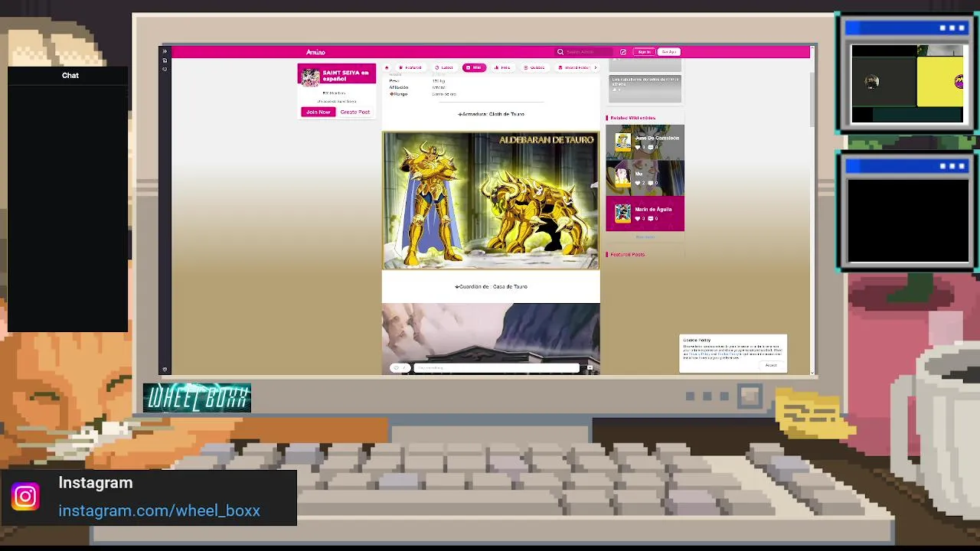Image resolution: width=980 pixels, height=551 pixels.
Task: Open June De Camaleon wiki entry
Action: pyautogui.click(x=645, y=142)
